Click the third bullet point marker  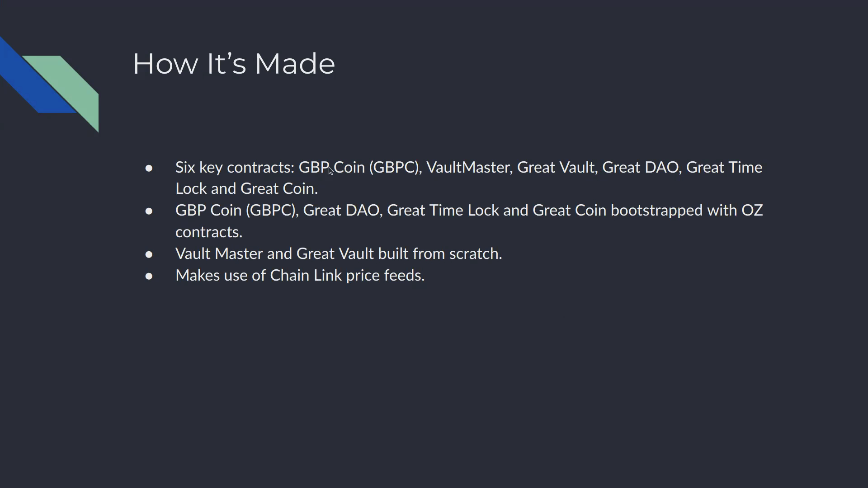tap(149, 254)
